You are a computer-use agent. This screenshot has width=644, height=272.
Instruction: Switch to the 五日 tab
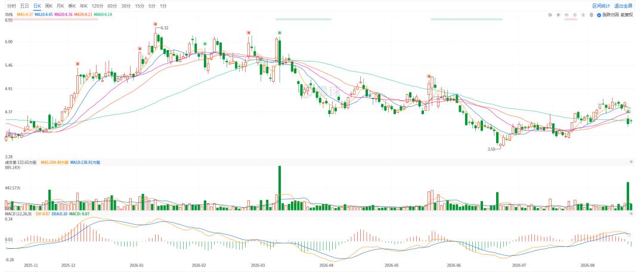(x=24, y=6)
